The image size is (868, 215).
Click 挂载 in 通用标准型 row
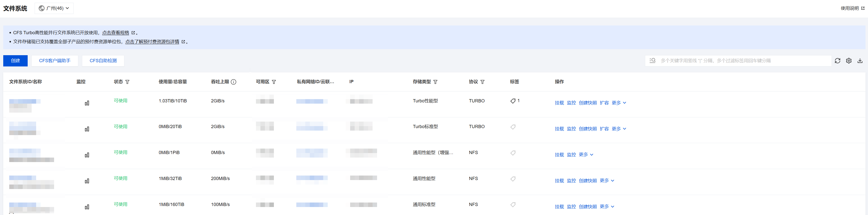559,207
